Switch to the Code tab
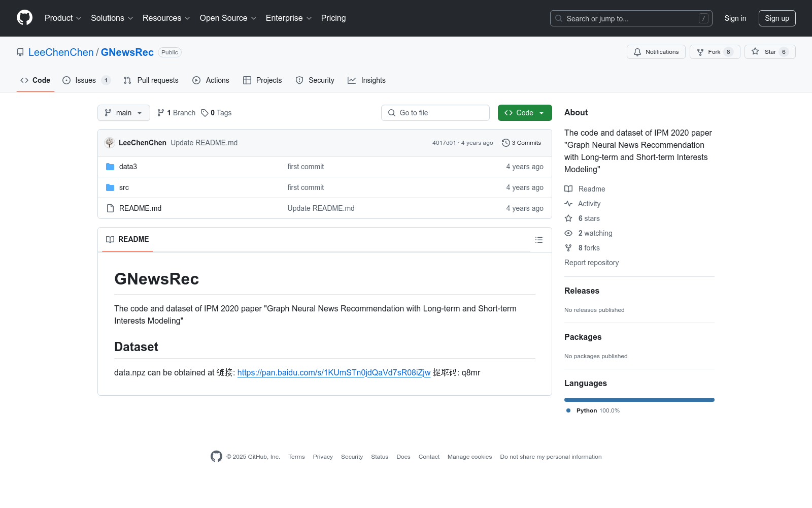Image resolution: width=812 pixels, height=508 pixels. [36, 80]
